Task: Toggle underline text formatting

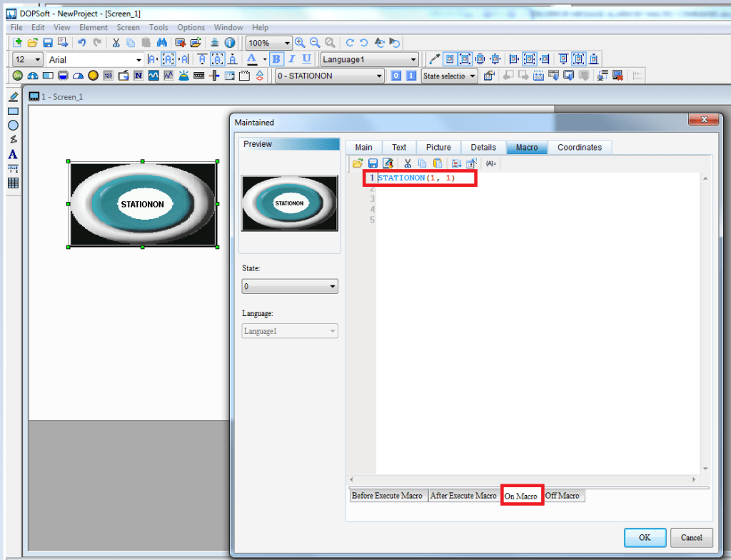Action: [x=307, y=58]
